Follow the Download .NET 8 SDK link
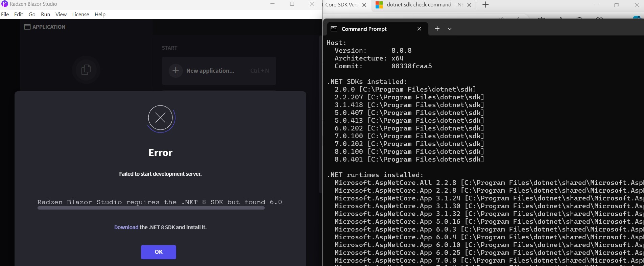Image resolution: width=644 pixels, height=266 pixels. pyautogui.click(x=126, y=227)
